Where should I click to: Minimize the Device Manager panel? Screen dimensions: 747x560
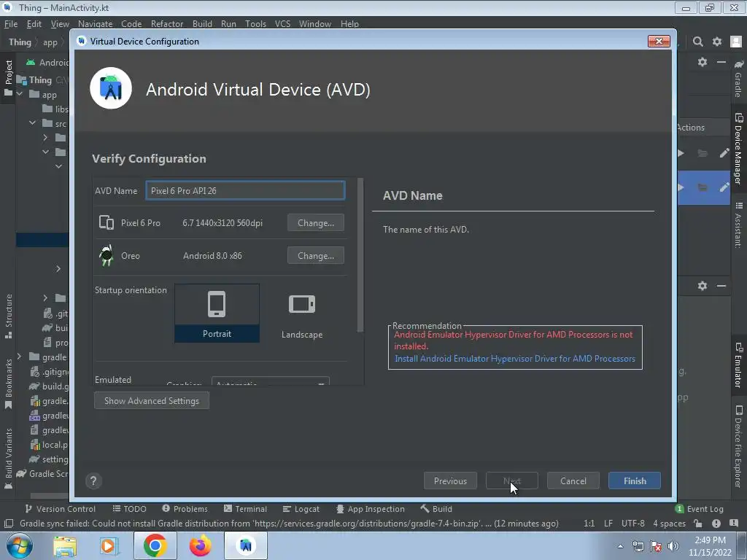[x=721, y=62]
